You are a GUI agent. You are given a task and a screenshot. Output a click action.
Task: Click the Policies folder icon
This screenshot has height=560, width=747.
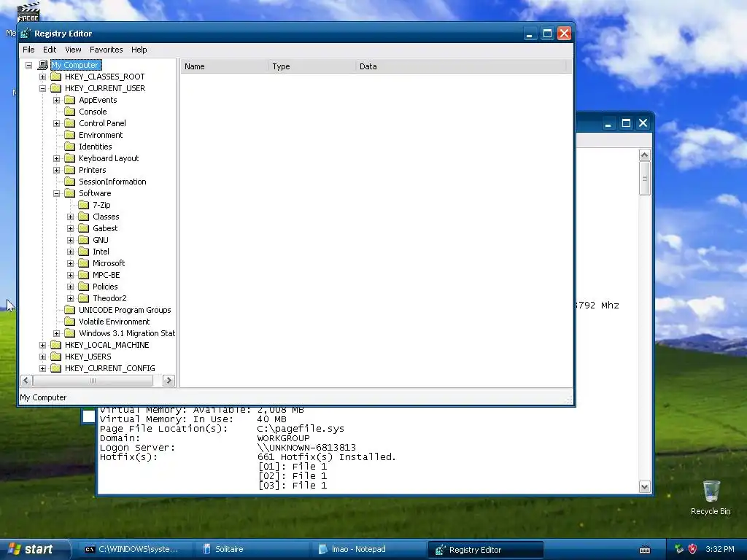pyautogui.click(x=84, y=287)
